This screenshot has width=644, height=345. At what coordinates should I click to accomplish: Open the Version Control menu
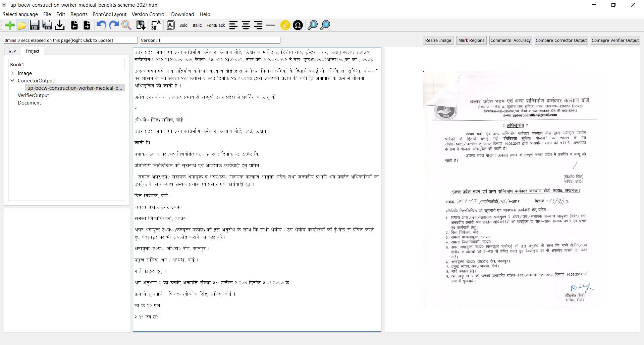tap(148, 14)
